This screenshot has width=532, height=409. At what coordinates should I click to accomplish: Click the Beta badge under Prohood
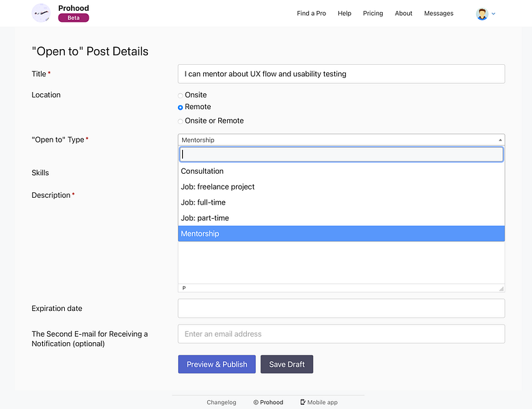pyautogui.click(x=74, y=18)
